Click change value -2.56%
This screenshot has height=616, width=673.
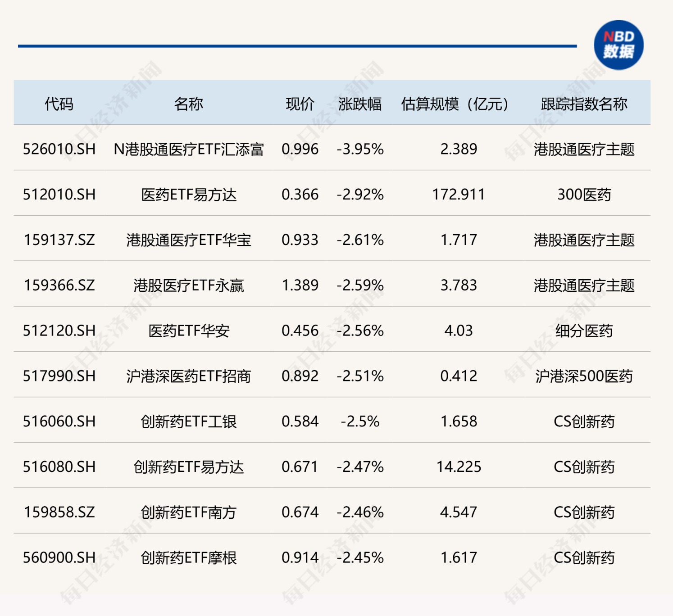(360, 331)
